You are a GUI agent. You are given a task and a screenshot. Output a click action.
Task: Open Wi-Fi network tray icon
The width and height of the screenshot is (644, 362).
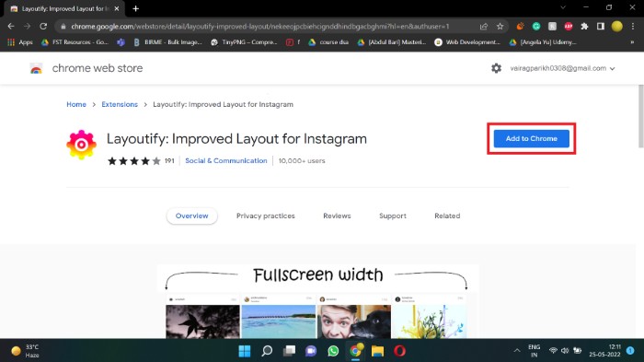pyautogui.click(x=553, y=350)
